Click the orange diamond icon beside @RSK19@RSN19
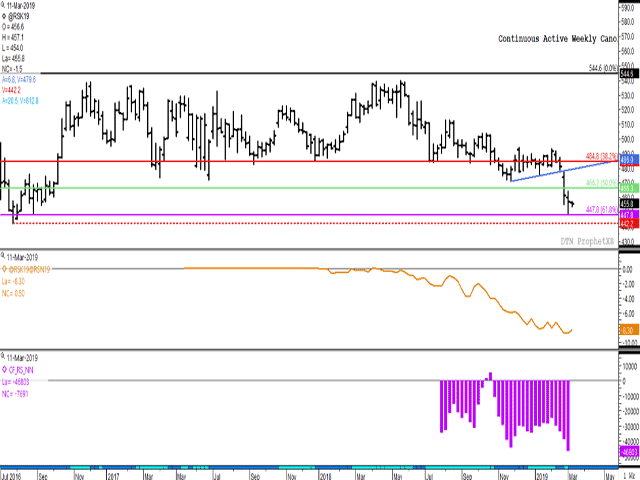This screenshot has height=480, width=640. coord(4,269)
